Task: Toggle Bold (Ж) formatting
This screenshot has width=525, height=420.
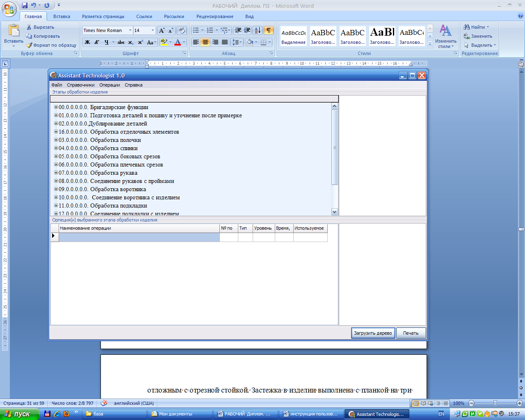Action: pyautogui.click(x=87, y=42)
